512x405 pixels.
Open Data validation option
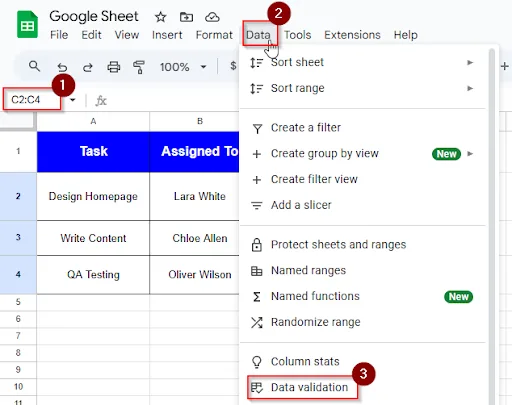(x=362, y=387)
